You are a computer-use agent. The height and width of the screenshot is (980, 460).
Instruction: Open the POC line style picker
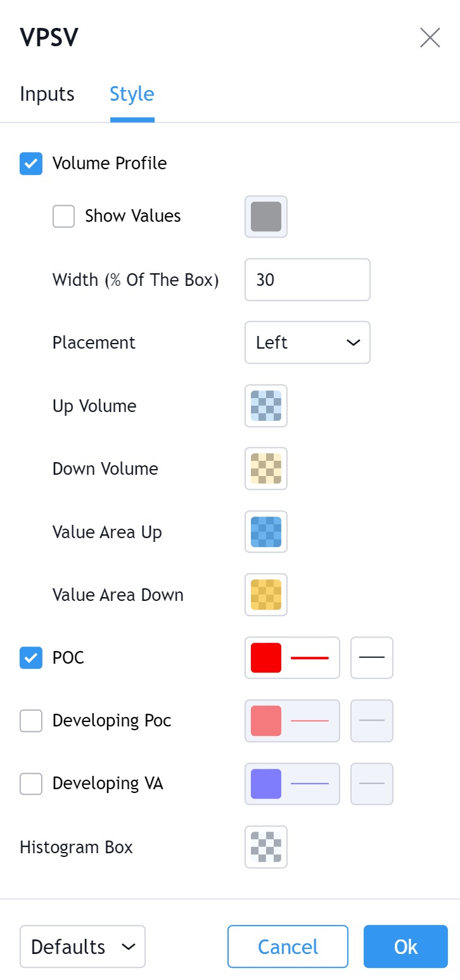(372, 657)
